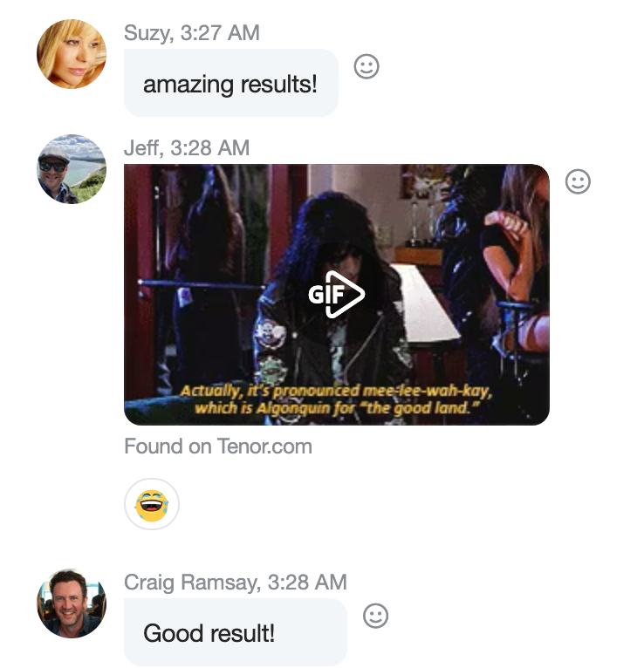Add reaction to Craig's "Good result!" message
Viewport: 644px width, 668px height.
pos(375,616)
